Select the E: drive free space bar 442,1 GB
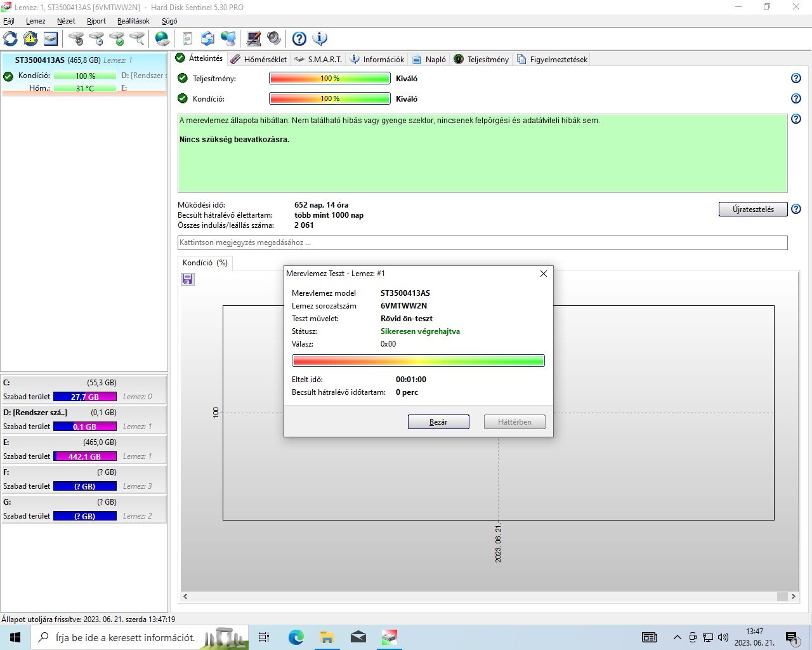The height and width of the screenshot is (650, 812). pyautogui.click(x=85, y=456)
